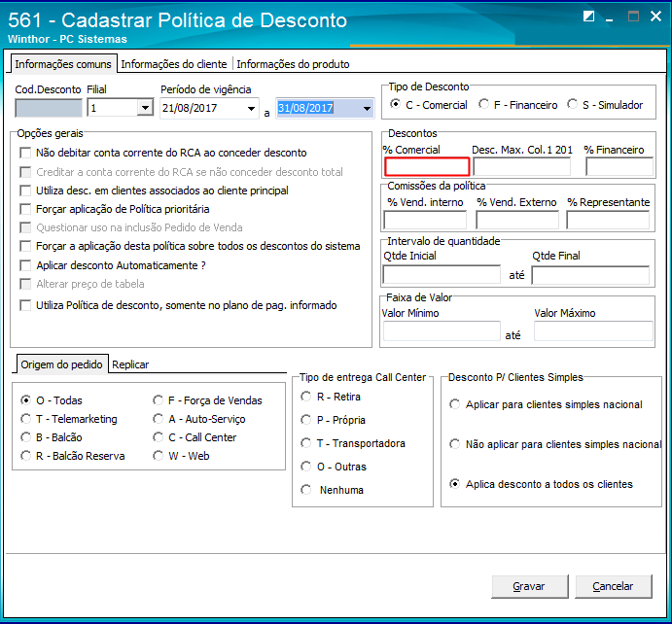The width and height of the screenshot is (672, 624).
Task: Click the Valor Mínimo field
Action: 442,331
